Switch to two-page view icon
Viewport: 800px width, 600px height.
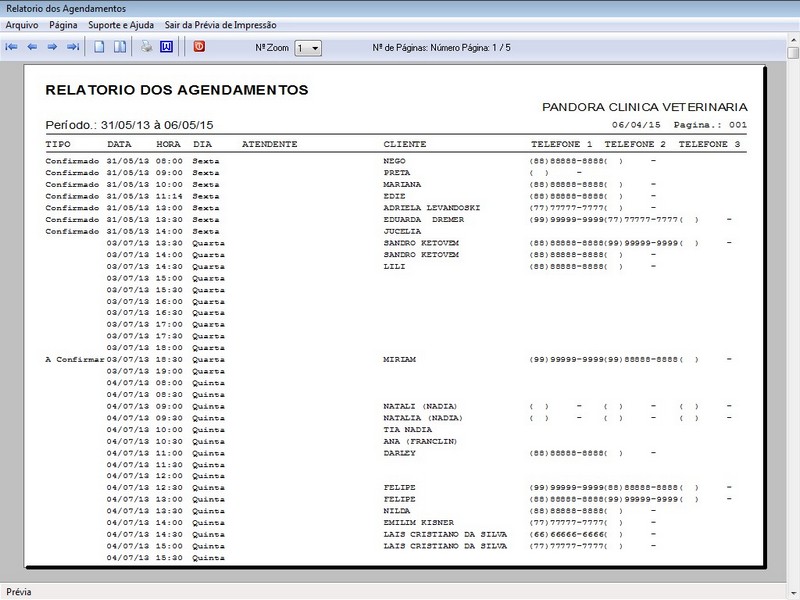(x=120, y=47)
